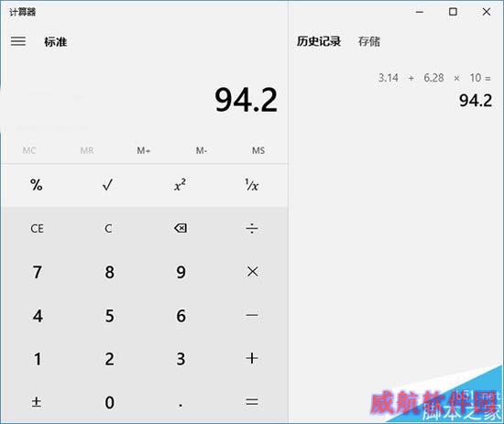Screen dimensions: 504x424
Task: Select the 历史记录 history tab
Action: coord(319,41)
